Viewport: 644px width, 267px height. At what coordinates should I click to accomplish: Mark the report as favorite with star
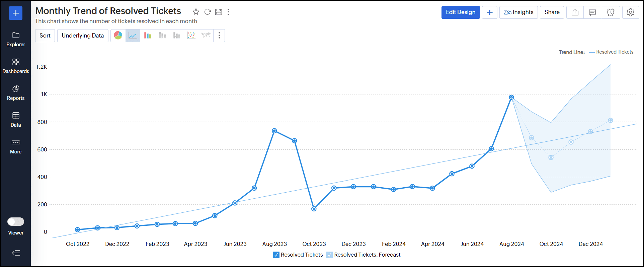[196, 12]
